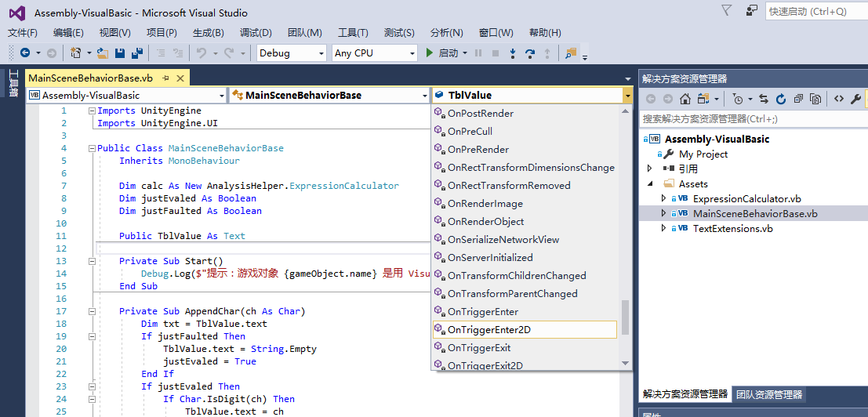Click member list scroll-up arrow
The height and width of the screenshot is (417, 868).
(626, 110)
